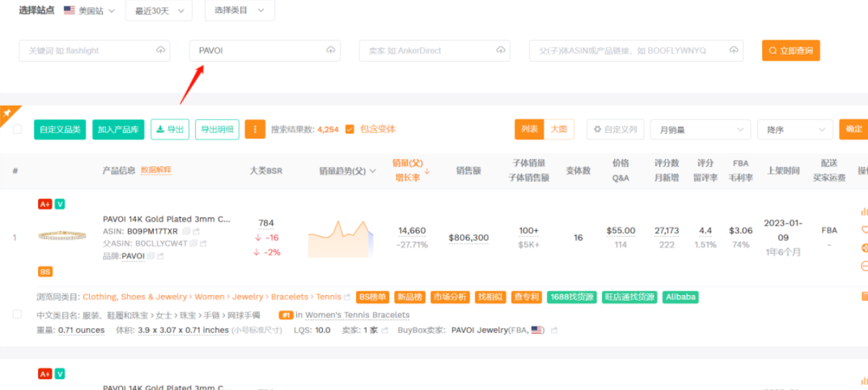Screen dimensions: 868x390
Task: Copy parent ASIN B0CLLYCW4T with copy icon
Action: tap(195, 244)
